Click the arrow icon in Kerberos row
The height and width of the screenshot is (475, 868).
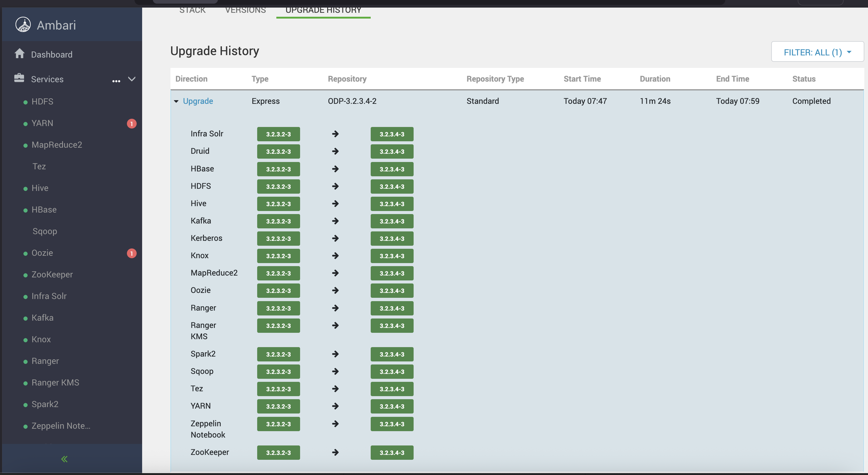[x=335, y=238]
